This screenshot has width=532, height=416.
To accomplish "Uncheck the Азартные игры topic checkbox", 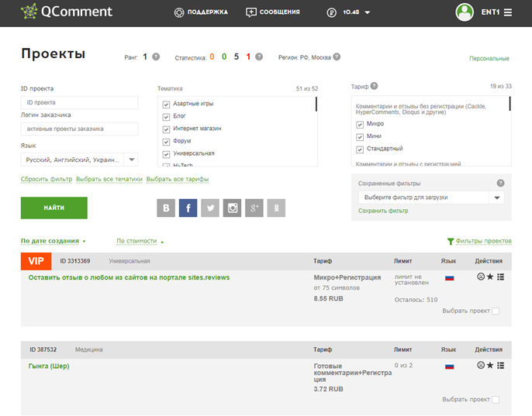I will (x=166, y=104).
